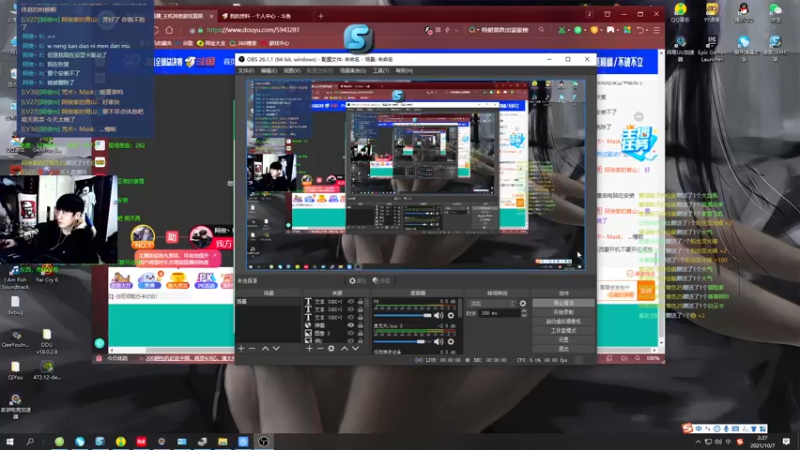800x450 pixels.
Task: Mute the 麦克风/Aux 2 audio channel
Action: 438,341
